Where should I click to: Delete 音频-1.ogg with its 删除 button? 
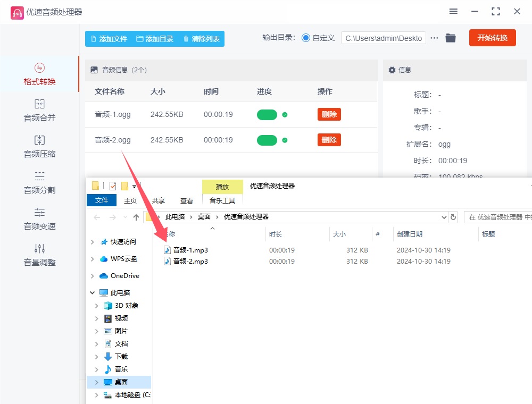coord(329,114)
